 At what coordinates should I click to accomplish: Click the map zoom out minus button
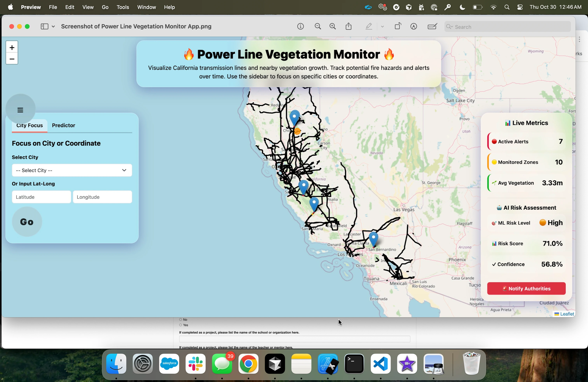12,59
